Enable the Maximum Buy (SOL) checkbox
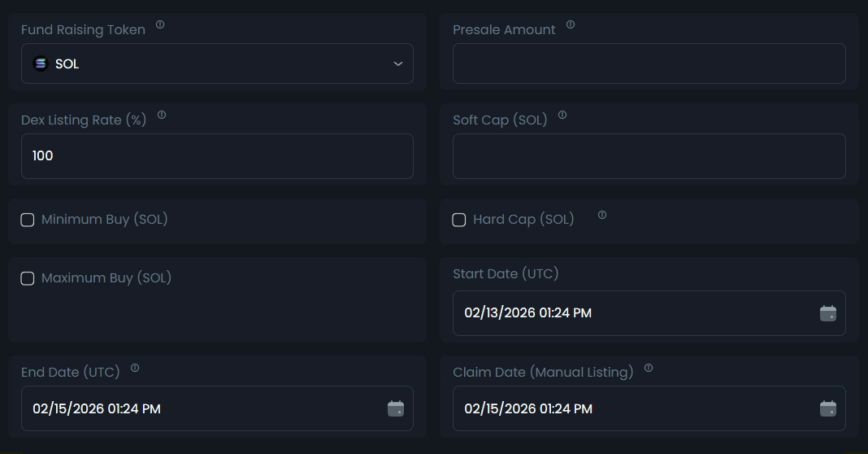This screenshot has width=868, height=454. [x=28, y=278]
